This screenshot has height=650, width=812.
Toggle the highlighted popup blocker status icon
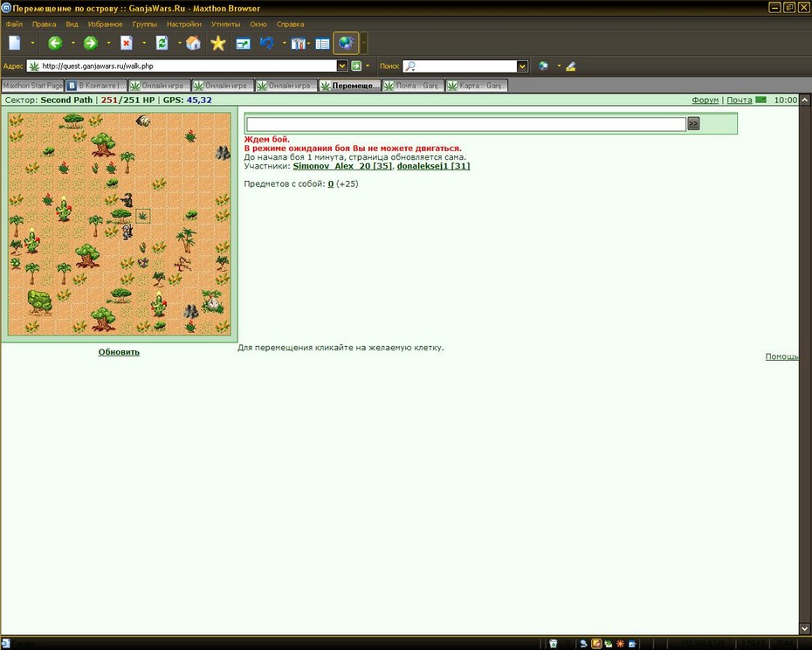(596, 644)
